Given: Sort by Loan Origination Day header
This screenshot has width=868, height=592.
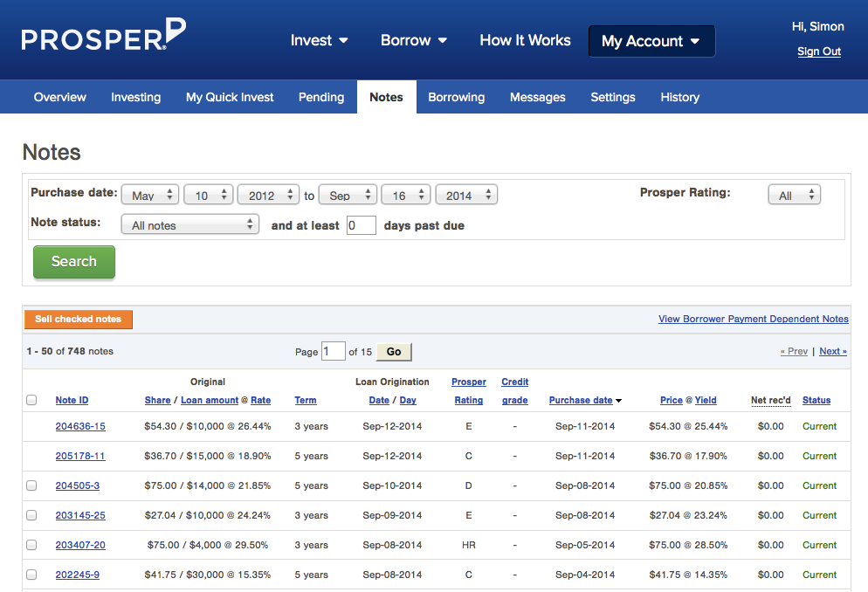Looking at the screenshot, I should click(408, 400).
